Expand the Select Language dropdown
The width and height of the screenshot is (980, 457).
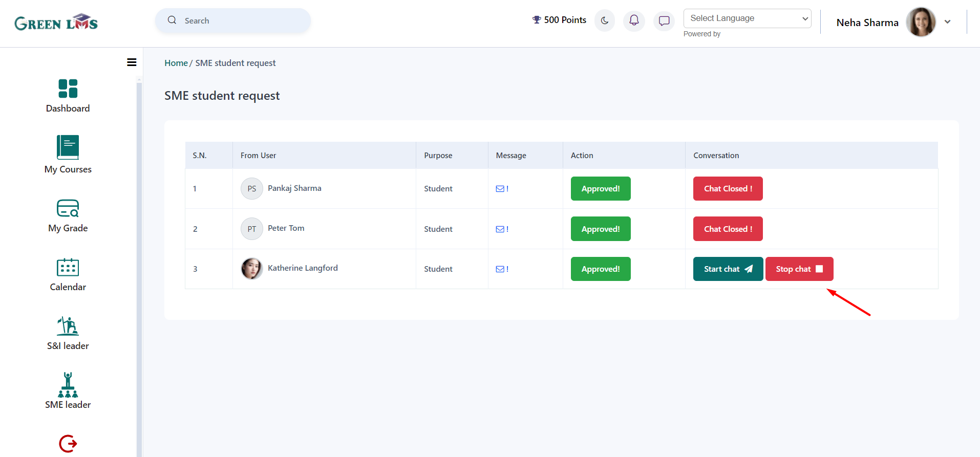point(747,18)
